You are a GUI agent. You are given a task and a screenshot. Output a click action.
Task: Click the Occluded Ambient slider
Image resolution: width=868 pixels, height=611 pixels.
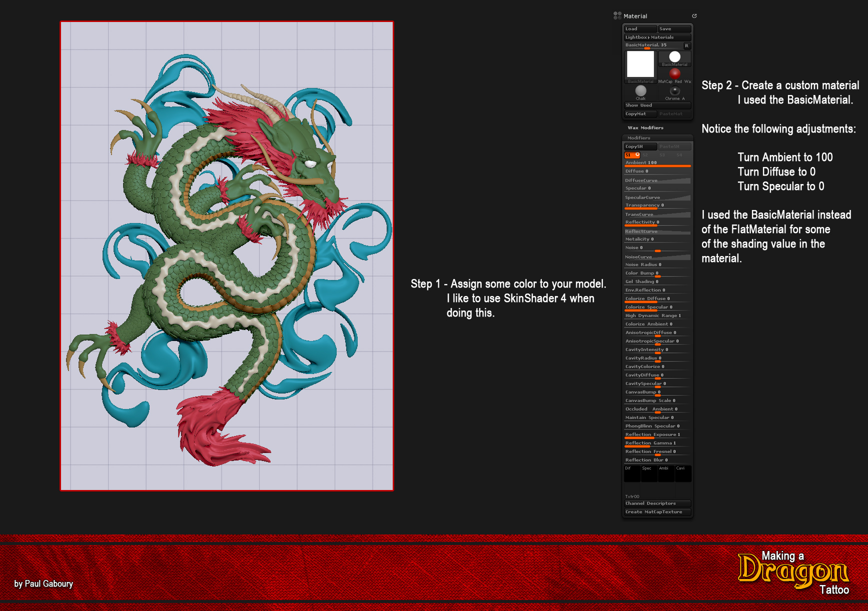point(657,409)
